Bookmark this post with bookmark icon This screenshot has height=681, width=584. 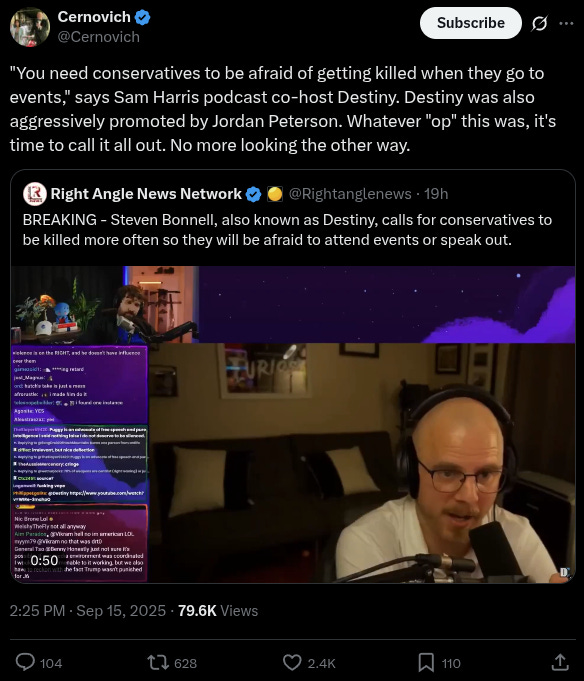426,663
